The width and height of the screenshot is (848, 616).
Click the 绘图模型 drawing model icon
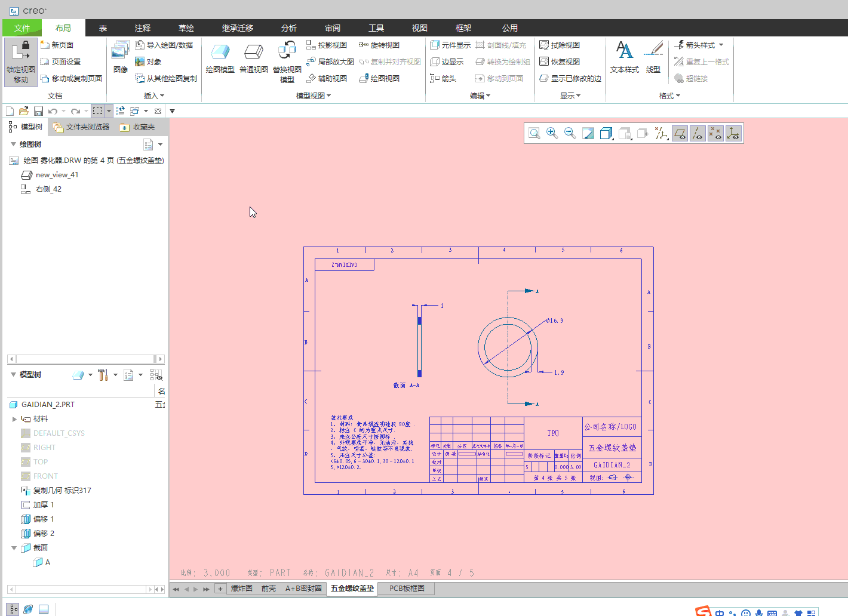pyautogui.click(x=220, y=58)
